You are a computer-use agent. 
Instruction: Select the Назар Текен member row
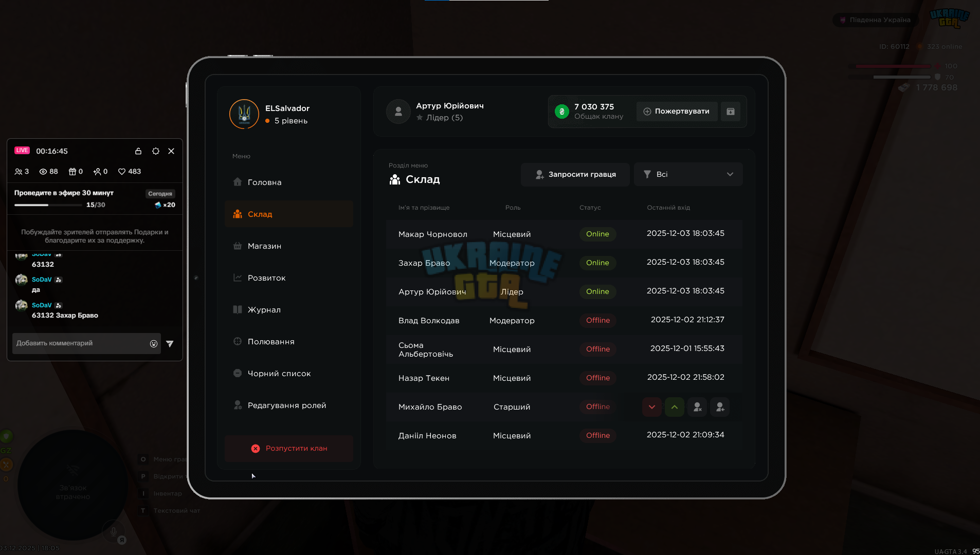[x=564, y=378]
